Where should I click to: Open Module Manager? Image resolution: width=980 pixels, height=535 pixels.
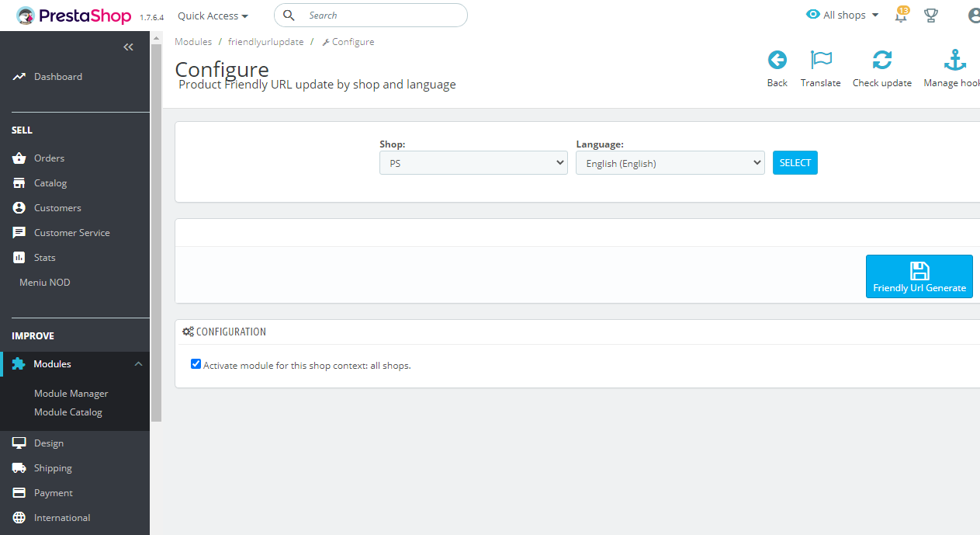pyautogui.click(x=71, y=394)
